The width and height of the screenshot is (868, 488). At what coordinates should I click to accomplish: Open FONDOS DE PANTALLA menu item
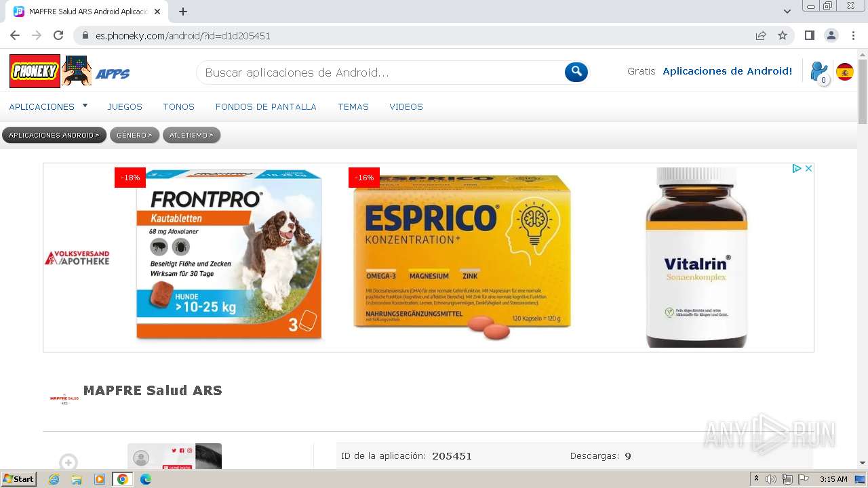(266, 106)
